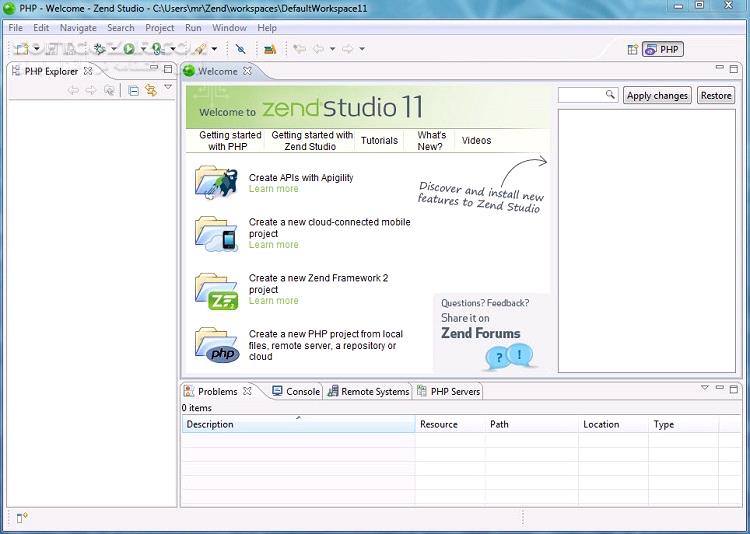Screen dimensions: 750x534
Task: Open the PHP Explorer view menu triangle
Action: [168, 87]
